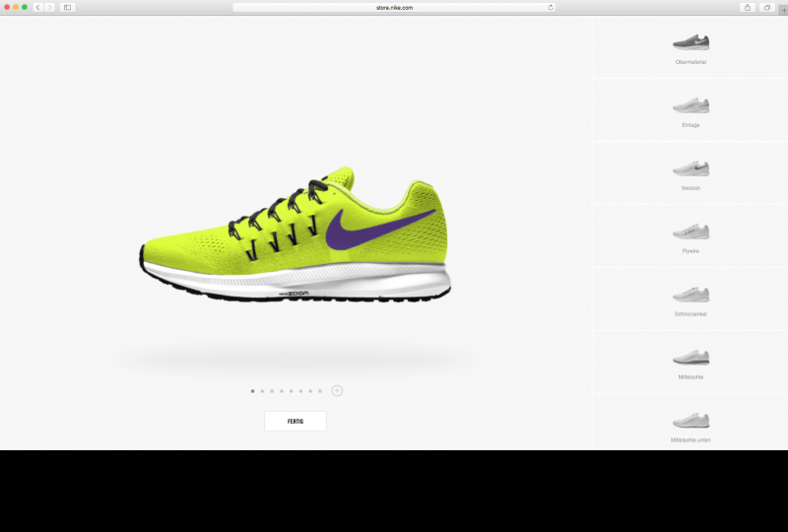Choose the Einlage customization option
Image resolution: width=788 pixels, height=532 pixels.
pos(690,106)
